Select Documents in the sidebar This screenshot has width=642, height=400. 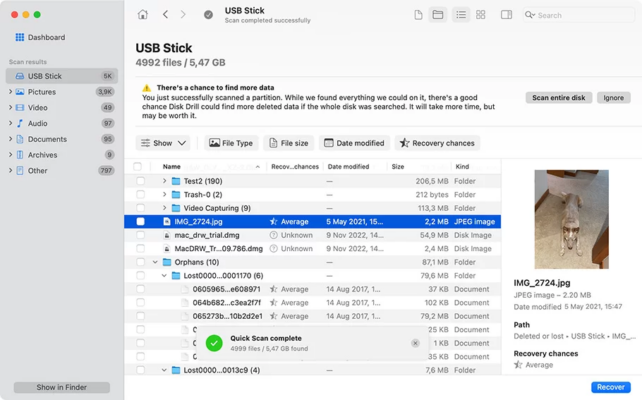[x=47, y=139]
